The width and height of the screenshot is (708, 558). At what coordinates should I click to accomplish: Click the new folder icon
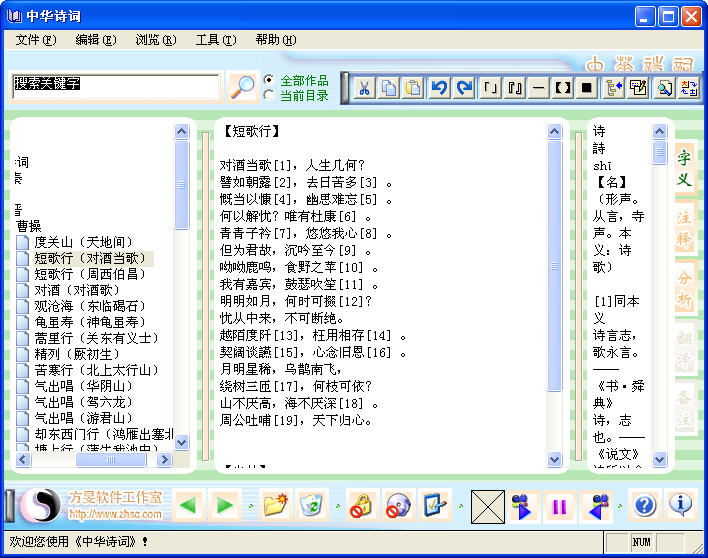click(275, 505)
